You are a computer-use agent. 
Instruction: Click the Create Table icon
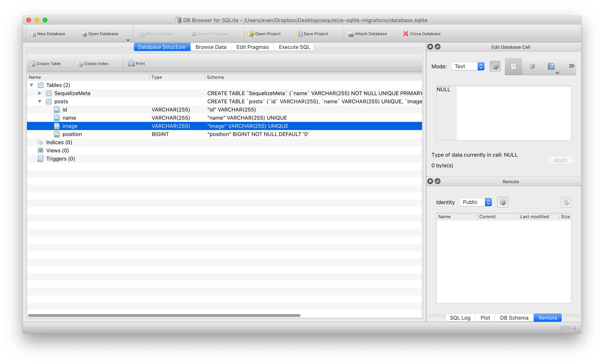click(x=32, y=64)
